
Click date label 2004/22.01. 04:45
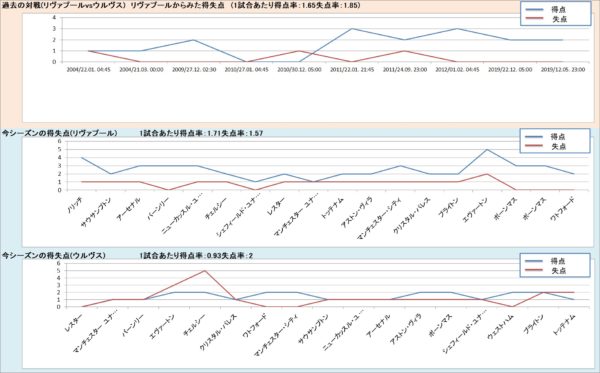(88, 70)
